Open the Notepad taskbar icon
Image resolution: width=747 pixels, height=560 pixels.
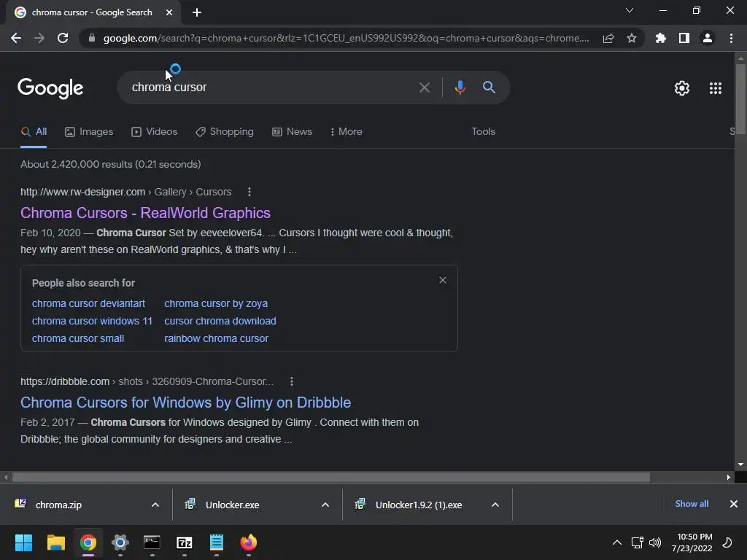[216, 542]
